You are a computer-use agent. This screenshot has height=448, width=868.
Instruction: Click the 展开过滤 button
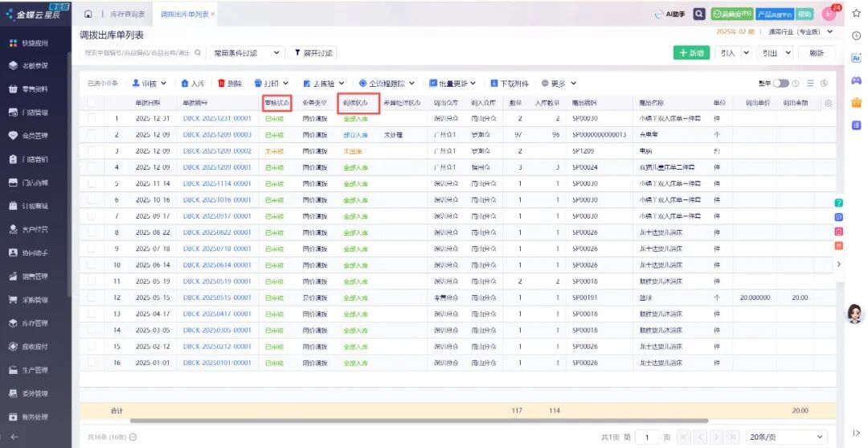(313, 53)
